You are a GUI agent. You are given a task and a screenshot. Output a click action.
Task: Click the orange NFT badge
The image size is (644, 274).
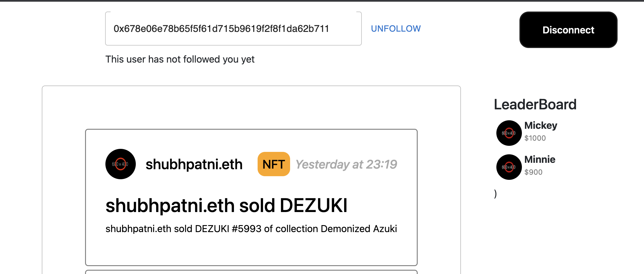(x=273, y=164)
